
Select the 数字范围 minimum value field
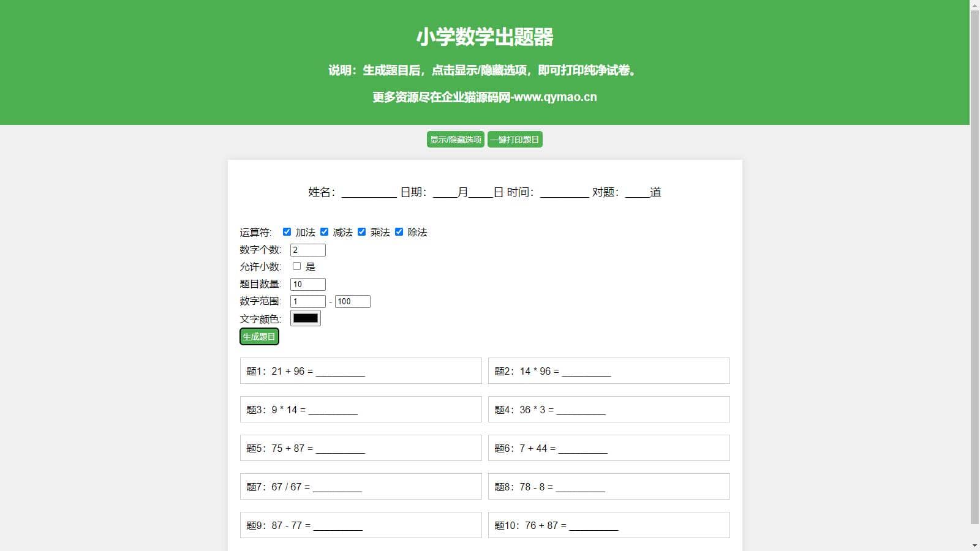pos(307,301)
